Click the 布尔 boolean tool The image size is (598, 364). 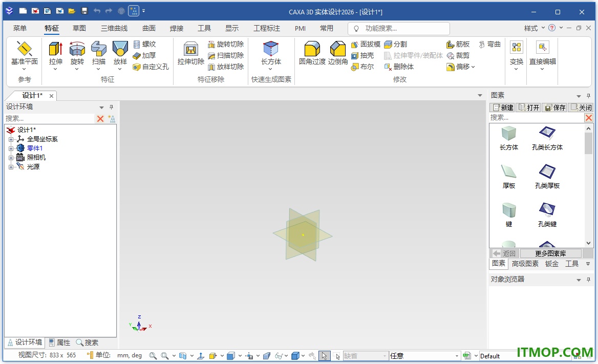pos(362,67)
